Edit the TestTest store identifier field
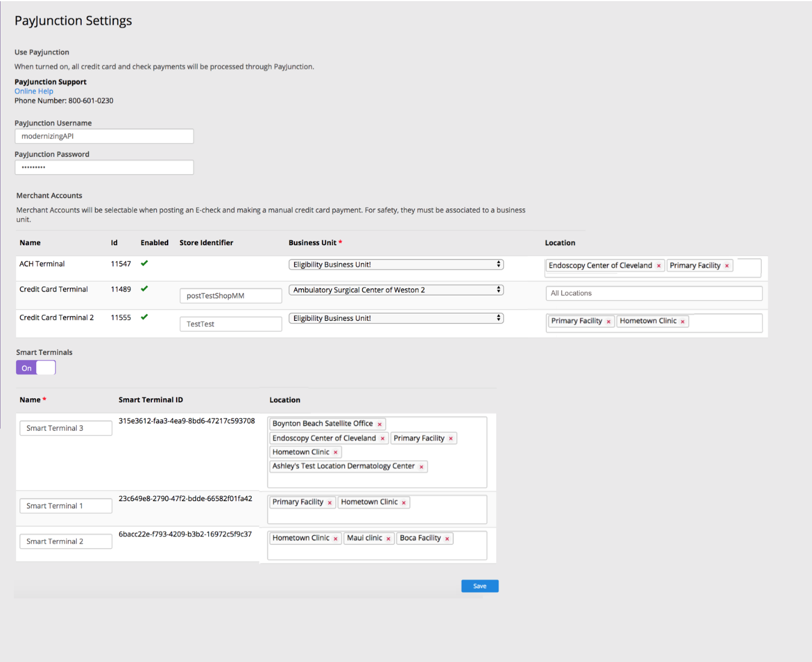This screenshot has height=662, width=812. (231, 324)
